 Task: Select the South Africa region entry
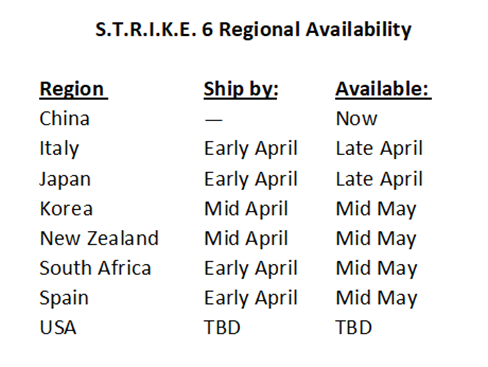[95, 268]
